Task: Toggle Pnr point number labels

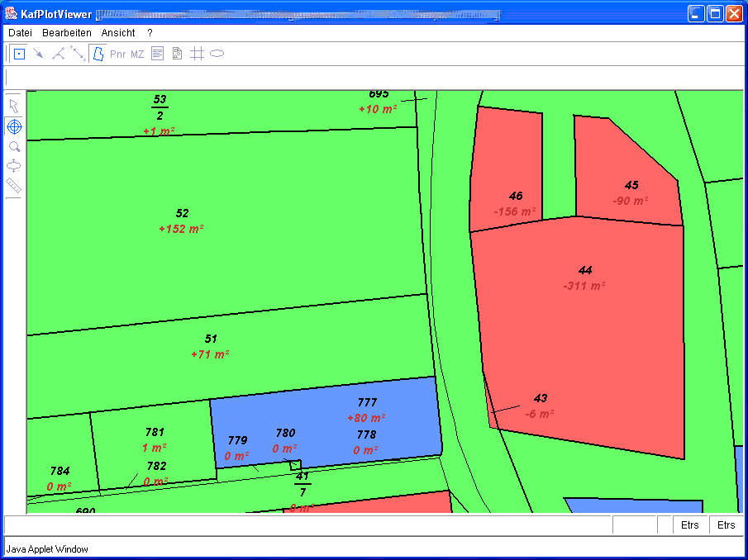Action: (117, 55)
